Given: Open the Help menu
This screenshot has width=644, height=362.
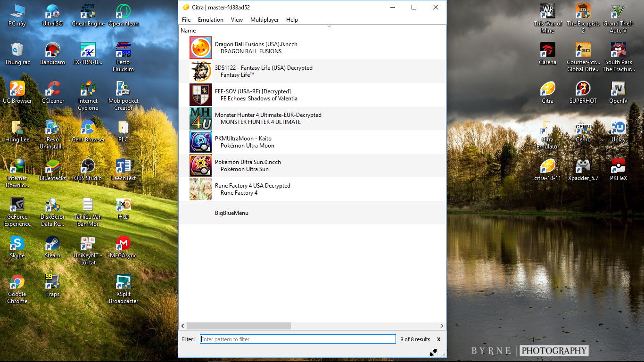Looking at the screenshot, I should (292, 20).
